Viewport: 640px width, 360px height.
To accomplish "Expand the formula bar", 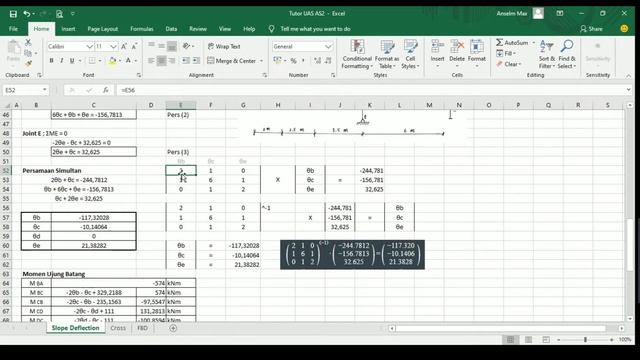I will (x=628, y=90).
